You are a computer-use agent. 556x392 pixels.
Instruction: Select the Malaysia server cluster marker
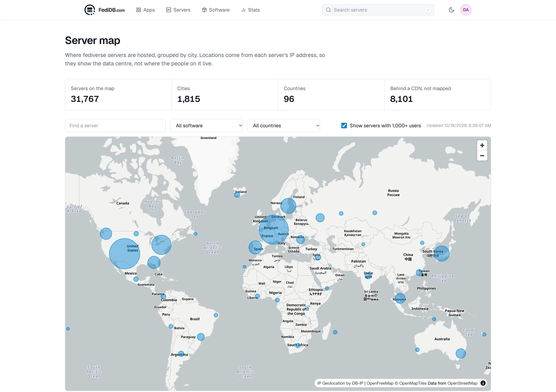pyautogui.click(x=400, y=298)
